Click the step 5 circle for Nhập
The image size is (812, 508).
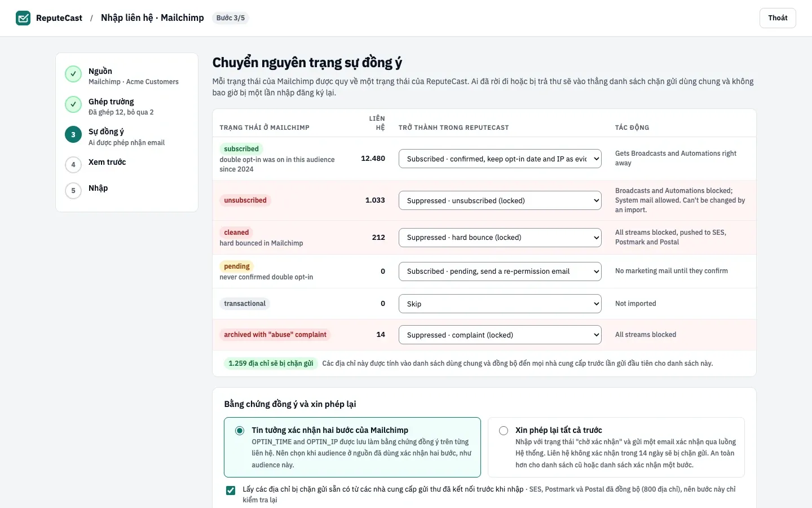(73, 191)
